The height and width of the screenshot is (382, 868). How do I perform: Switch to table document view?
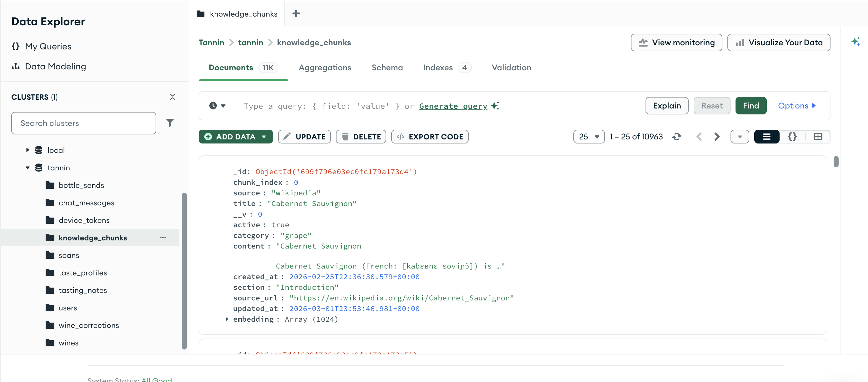[818, 137]
